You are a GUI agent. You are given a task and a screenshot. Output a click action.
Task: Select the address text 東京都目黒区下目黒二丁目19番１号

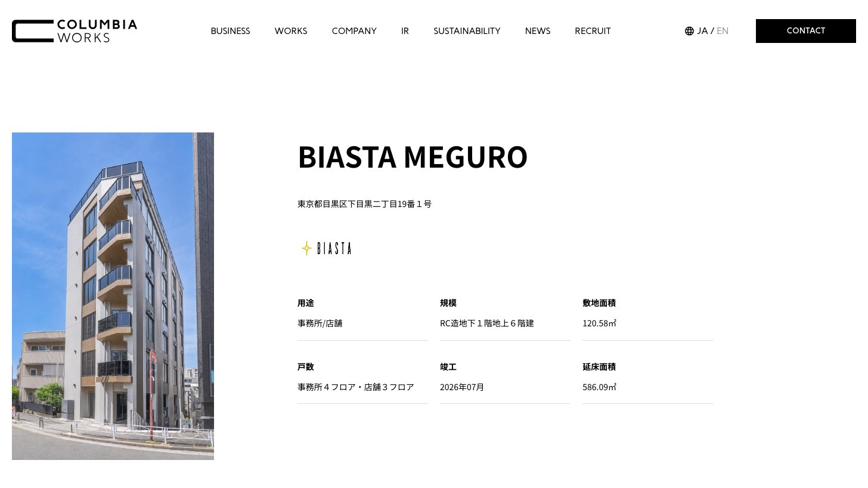click(x=364, y=204)
